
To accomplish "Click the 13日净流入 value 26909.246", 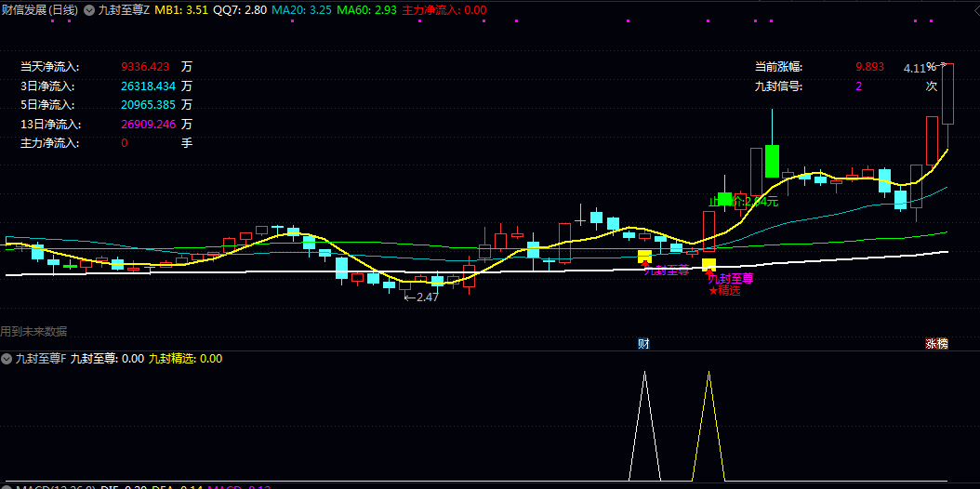I will click(x=148, y=124).
